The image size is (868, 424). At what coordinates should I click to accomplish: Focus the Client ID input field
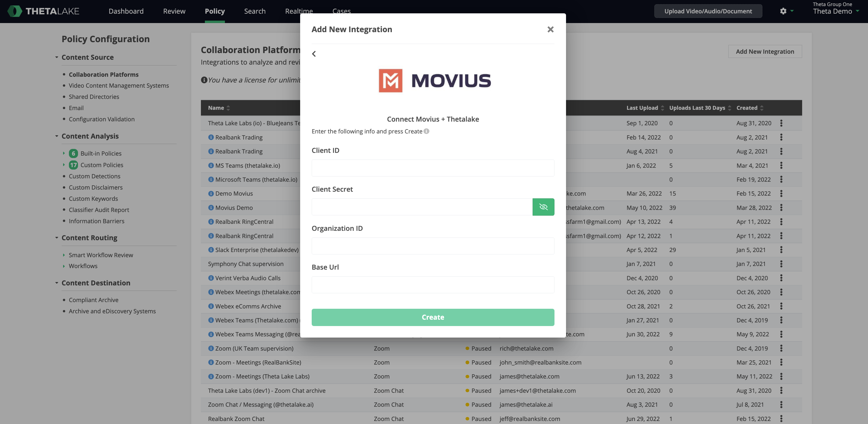(x=433, y=168)
